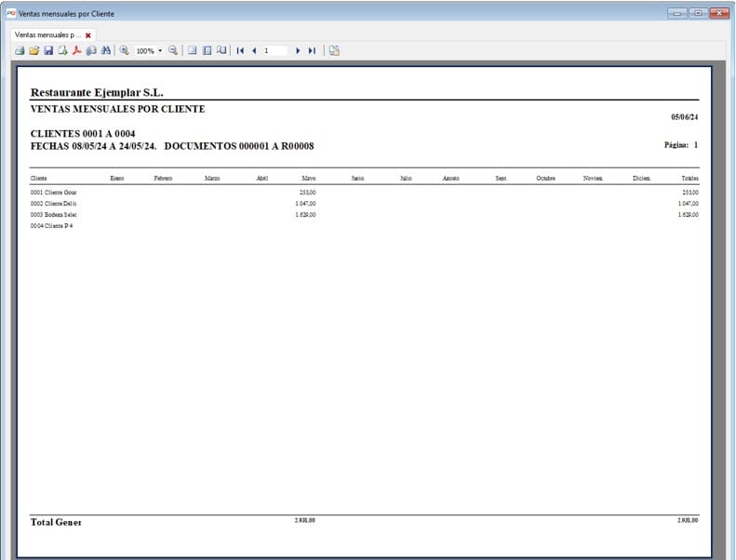Click the 0004 Cliente P 4 row
This screenshot has height=560, width=736.
(x=364, y=226)
